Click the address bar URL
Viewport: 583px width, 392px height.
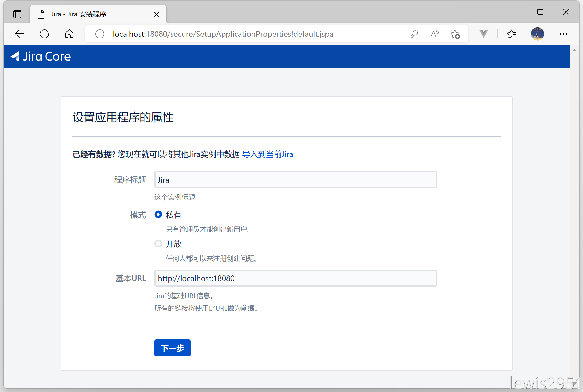point(223,34)
